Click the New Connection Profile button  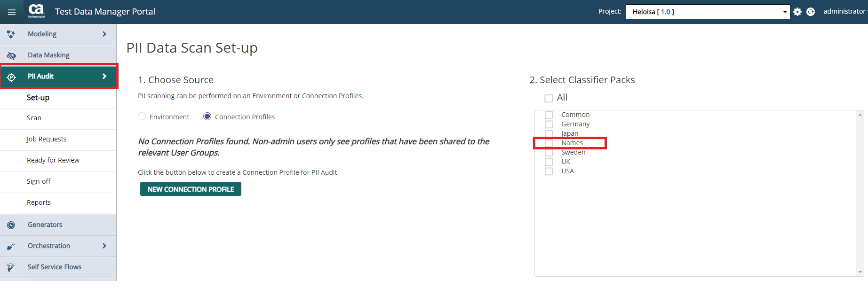click(x=191, y=189)
